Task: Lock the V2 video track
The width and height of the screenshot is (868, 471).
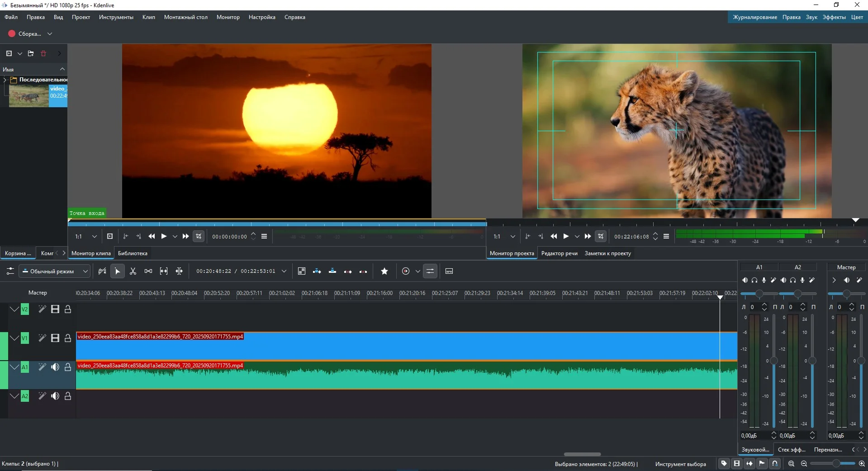Action: coord(68,309)
